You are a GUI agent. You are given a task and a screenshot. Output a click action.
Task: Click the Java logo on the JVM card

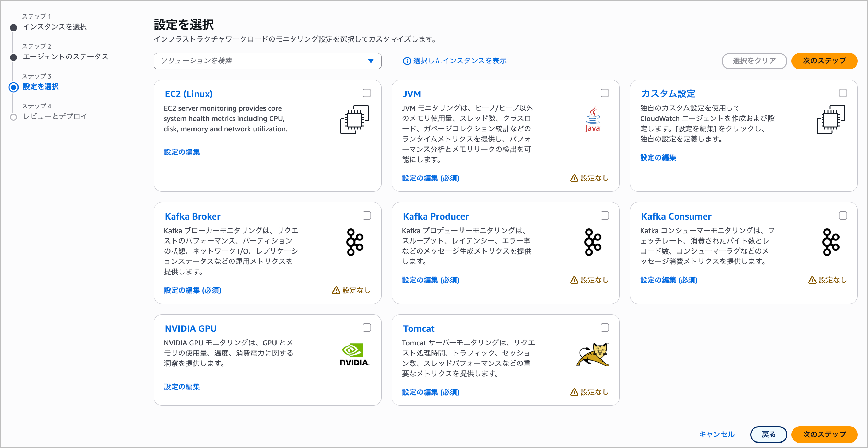click(592, 119)
